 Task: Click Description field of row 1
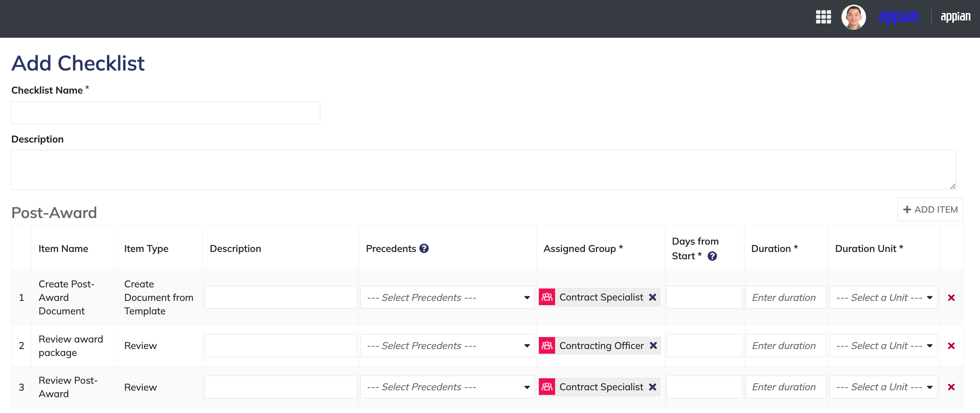click(281, 297)
